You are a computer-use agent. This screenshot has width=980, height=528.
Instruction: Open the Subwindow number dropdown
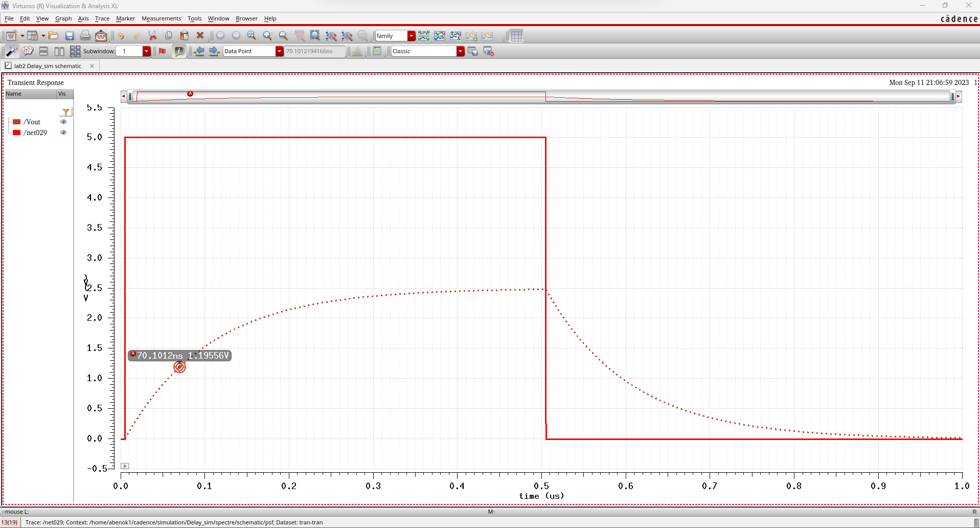coord(147,51)
